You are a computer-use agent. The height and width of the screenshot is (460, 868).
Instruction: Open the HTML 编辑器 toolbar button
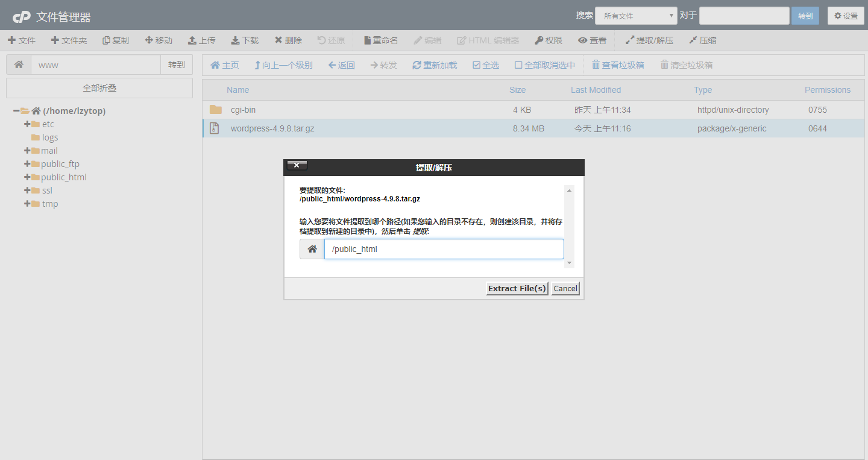(488, 40)
